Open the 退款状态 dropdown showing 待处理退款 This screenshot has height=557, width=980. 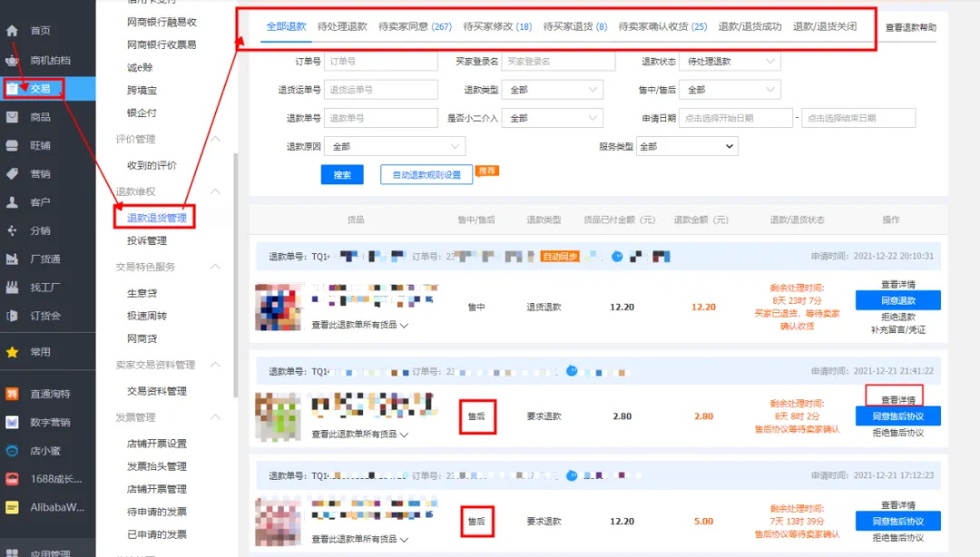click(730, 62)
